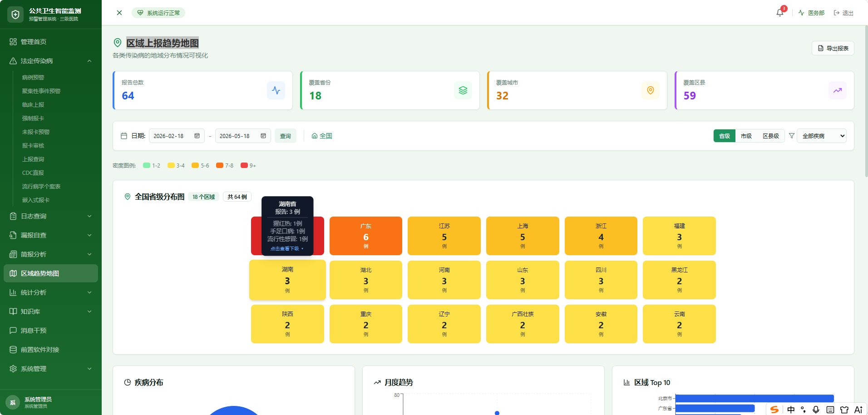Expand the 漏报自查 sidebar section
Image resolution: width=868 pixels, height=415 pixels.
pos(51,235)
